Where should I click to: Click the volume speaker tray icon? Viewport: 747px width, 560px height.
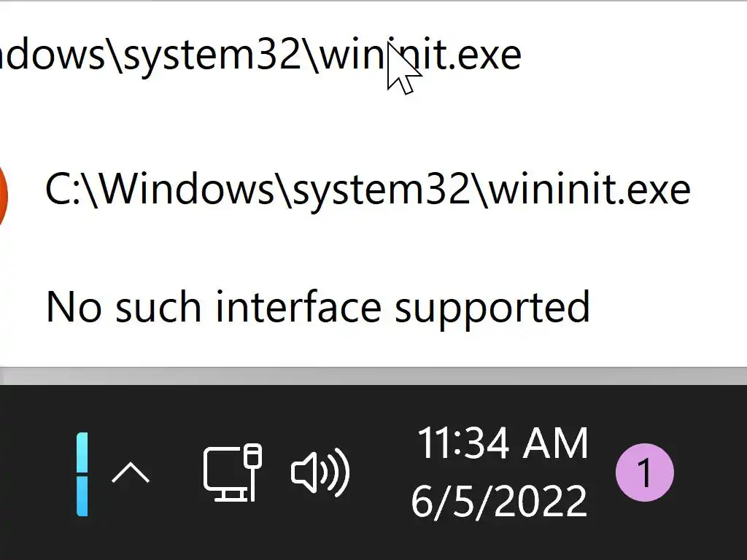(x=320, y=472)
